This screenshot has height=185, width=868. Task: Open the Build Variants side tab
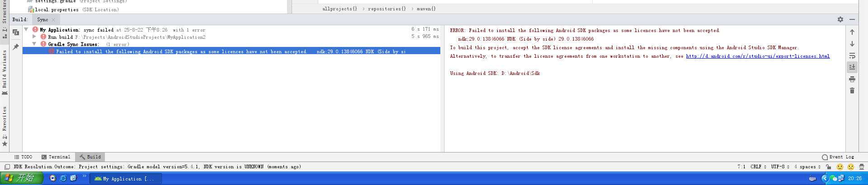pyautogui.click(x=5, y=72)
